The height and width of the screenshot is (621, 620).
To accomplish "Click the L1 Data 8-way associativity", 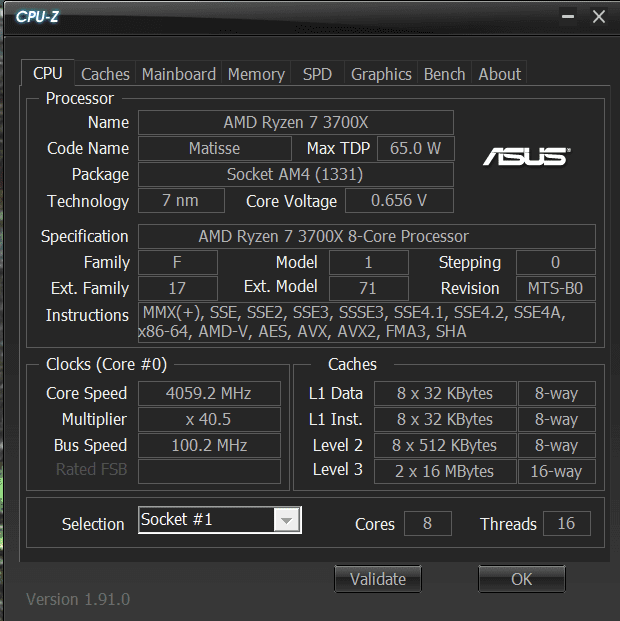I will [557, 393].
